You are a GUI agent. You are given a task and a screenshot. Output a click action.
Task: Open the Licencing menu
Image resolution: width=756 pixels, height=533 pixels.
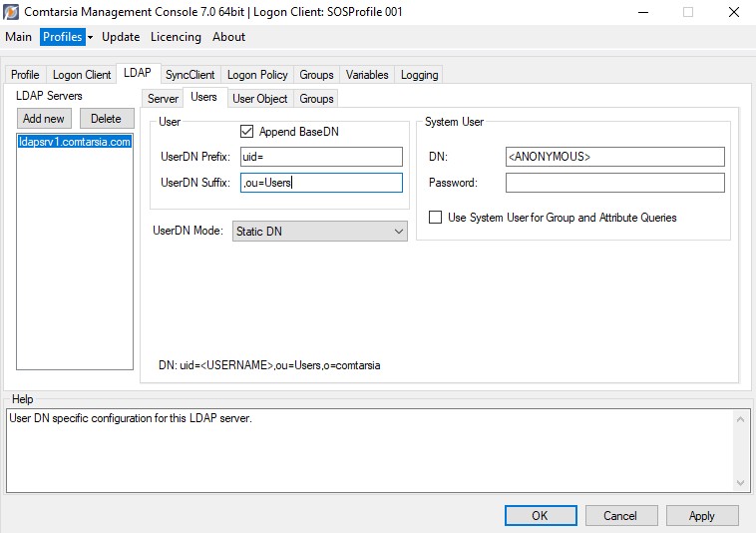pos(176,37)
